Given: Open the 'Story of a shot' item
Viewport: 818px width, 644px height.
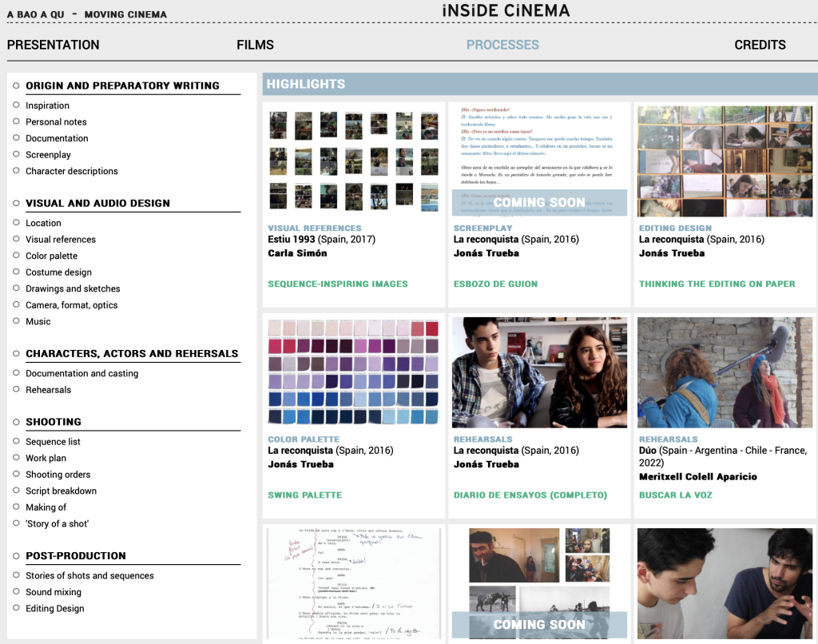Looking at the screenshot, I should [57, 523].
